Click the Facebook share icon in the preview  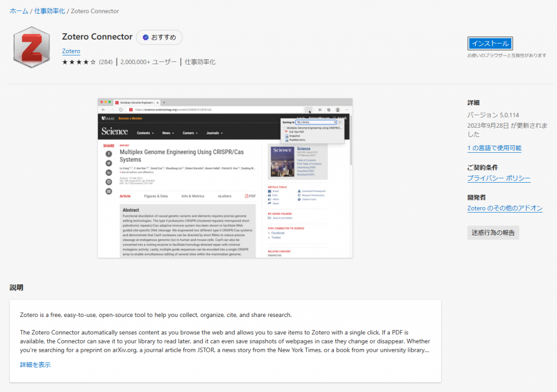(109, 154)
